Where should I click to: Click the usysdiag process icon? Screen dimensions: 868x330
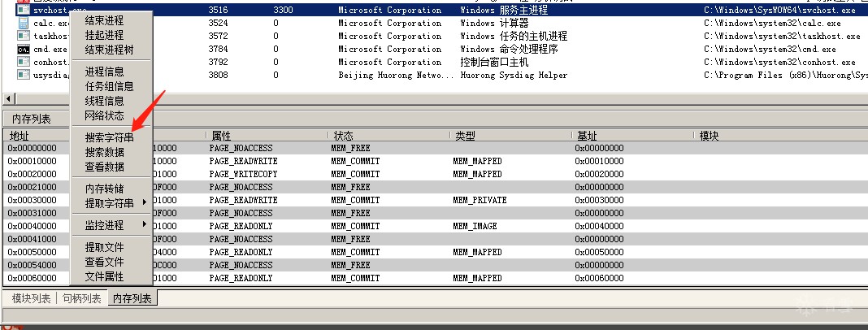(24, 76)
